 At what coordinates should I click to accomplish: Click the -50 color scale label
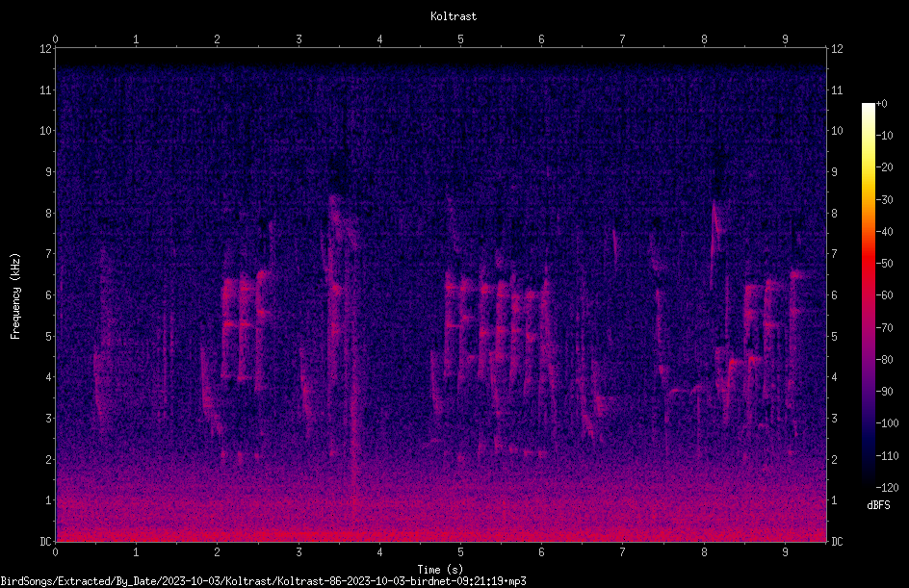point(884,264)
